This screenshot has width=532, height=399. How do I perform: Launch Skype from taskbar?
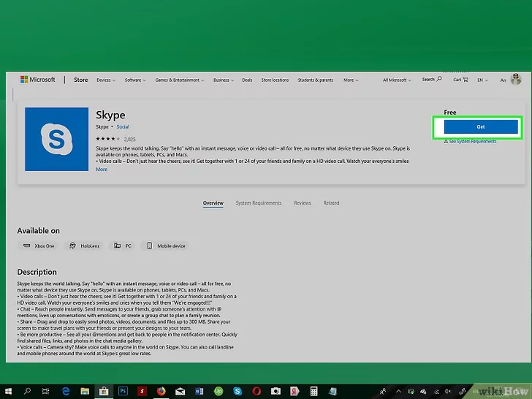tap(237, 391)
